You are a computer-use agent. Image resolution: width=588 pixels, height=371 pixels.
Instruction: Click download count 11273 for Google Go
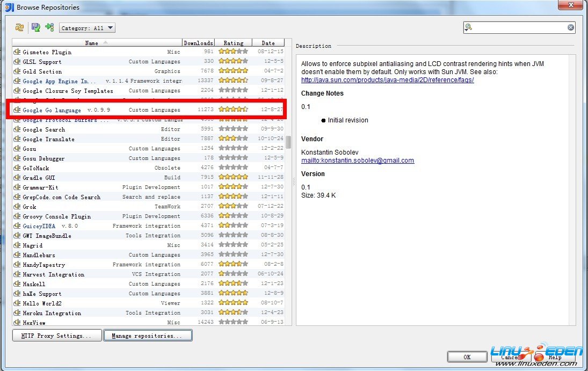pyautogui.click(x=206, y=110)
